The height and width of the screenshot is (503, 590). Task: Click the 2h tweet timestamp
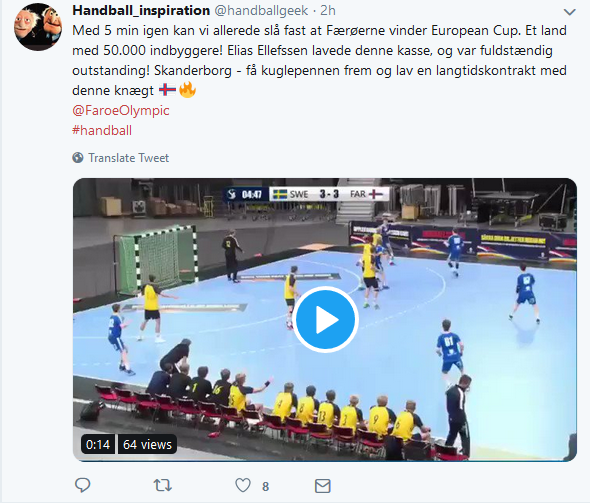(x=328, y=11)
